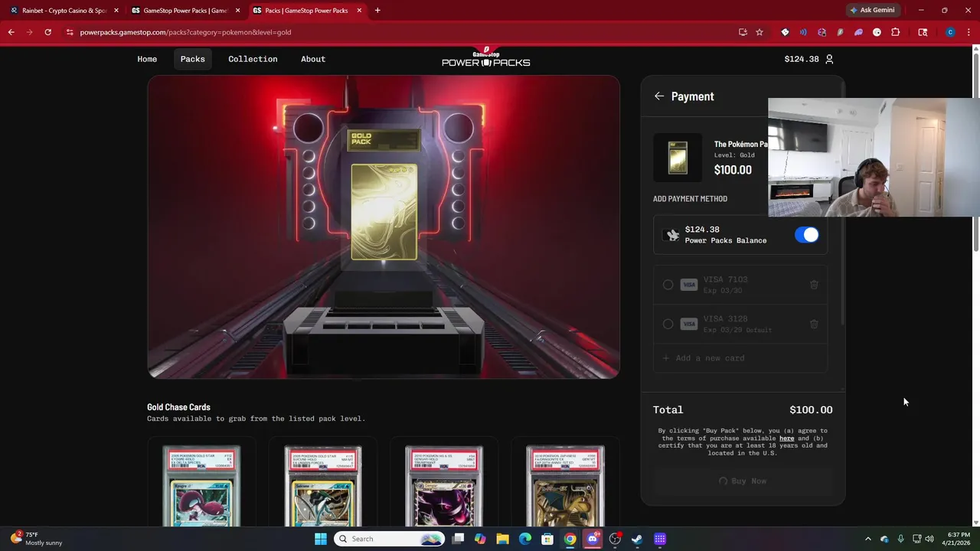Image resolution: width=980 pixels, height=551 pixels.
Task: Click the Gold Chase Cards heading
Action: 178,407
